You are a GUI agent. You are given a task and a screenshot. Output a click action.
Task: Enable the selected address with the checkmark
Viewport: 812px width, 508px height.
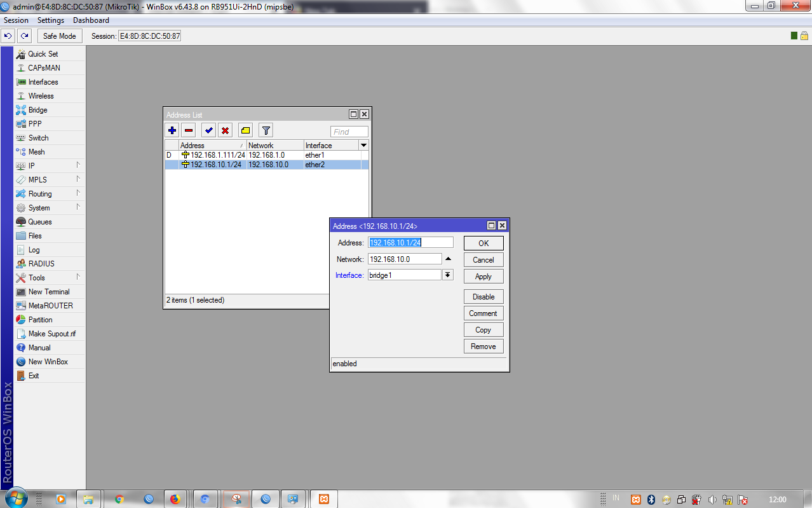(x=208, y=130)
